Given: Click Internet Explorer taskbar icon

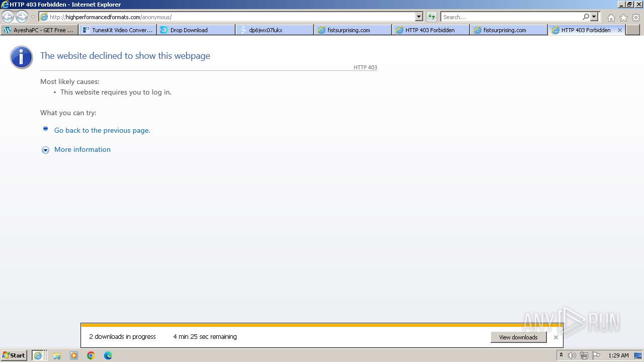Looking at the screenshot, I should click(x=39, y=355).
